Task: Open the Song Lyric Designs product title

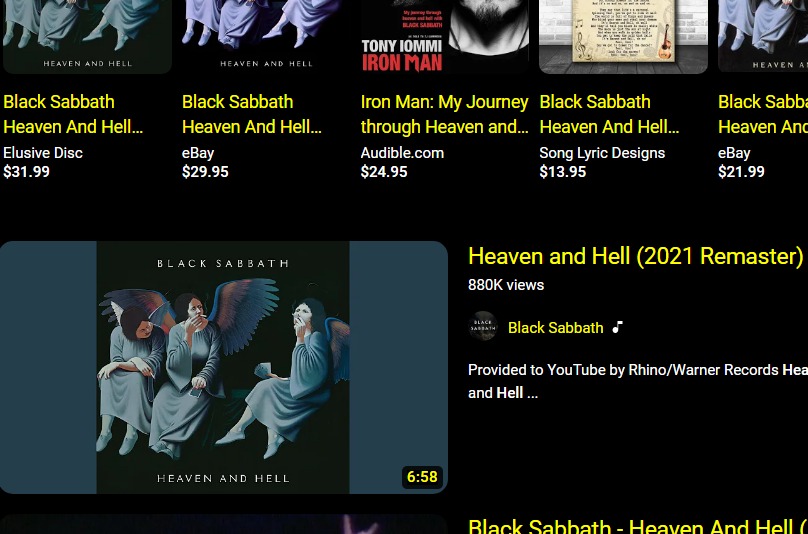Action: 609,114
